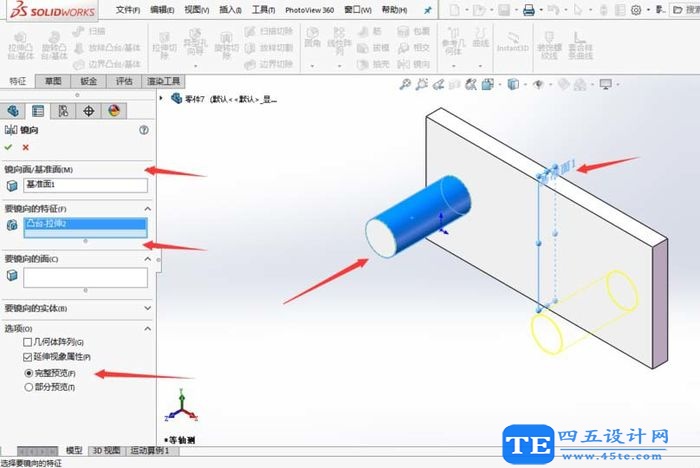
Task: Click the Zoom to Fit view icon
Action: click(x=405, y=84)
